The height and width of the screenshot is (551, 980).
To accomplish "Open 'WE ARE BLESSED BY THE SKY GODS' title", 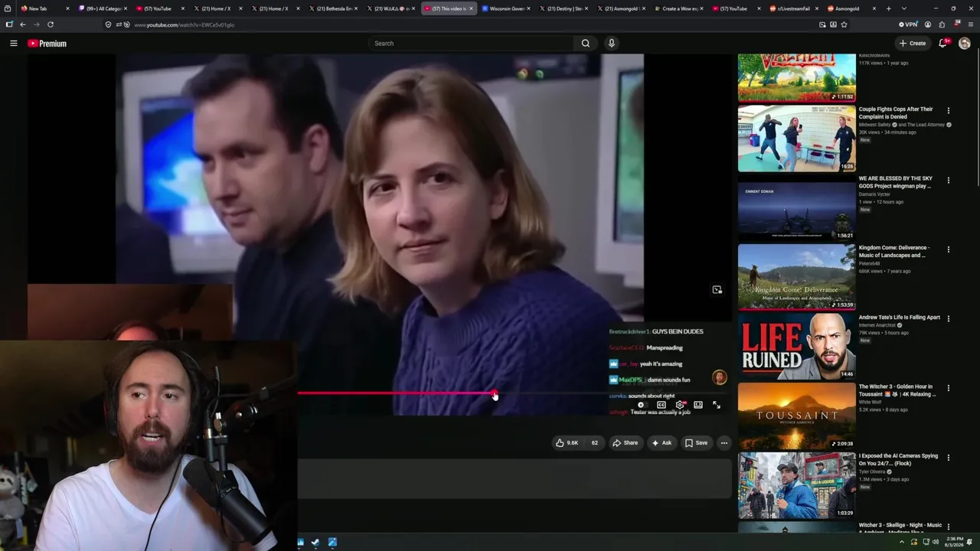I will click(x=896, y=182).
